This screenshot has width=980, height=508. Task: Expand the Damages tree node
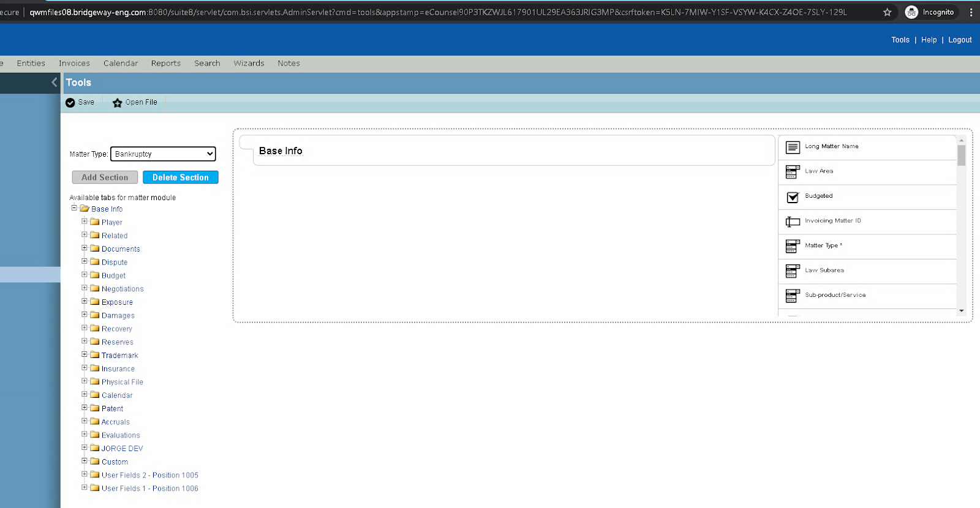(85, 315)
